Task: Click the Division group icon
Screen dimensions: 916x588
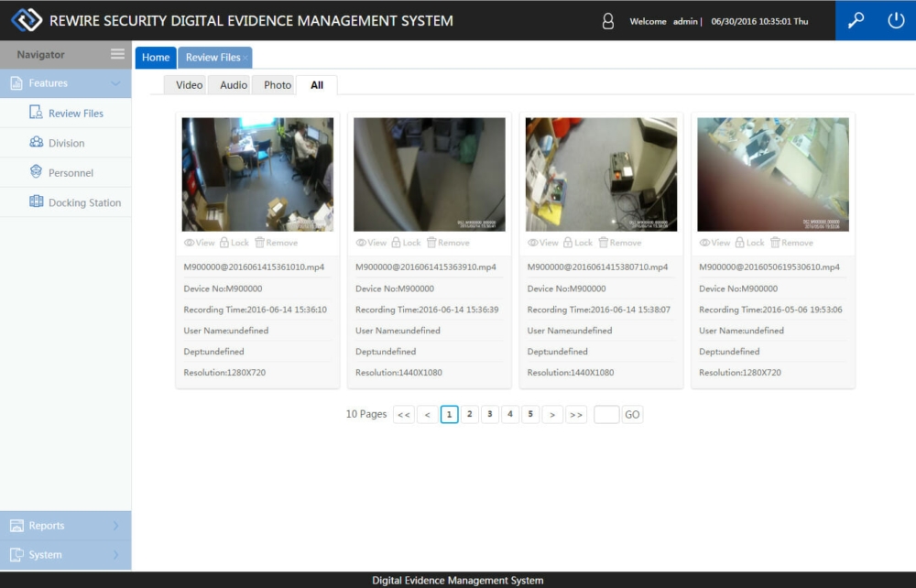Action: 37,142
